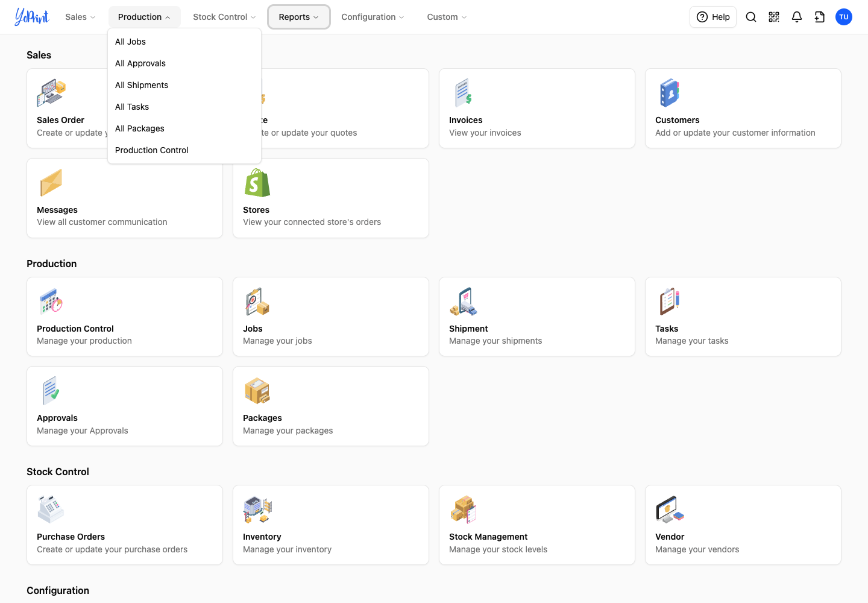The image size is (868, 603).
Task: Open the Purchase Orders card
Action: pos(125,525)
